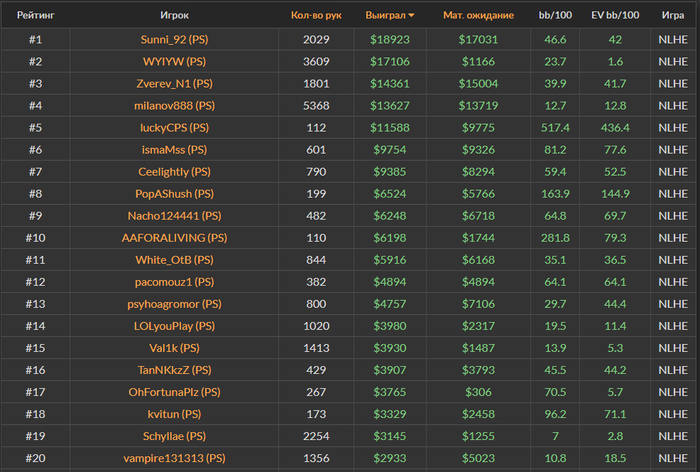Open player luckyCPS (PS) profile
The width and height of the screenshot is (700, 472).
[175, 127]
